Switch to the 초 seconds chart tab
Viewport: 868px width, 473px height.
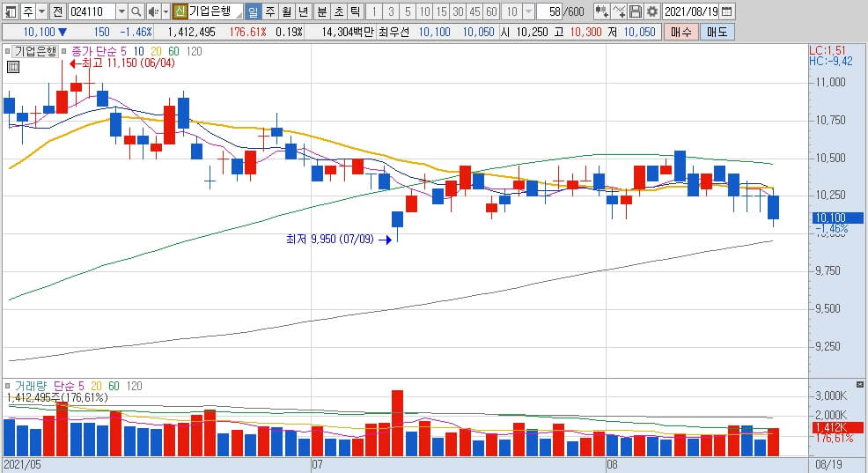tap(338, 11)
